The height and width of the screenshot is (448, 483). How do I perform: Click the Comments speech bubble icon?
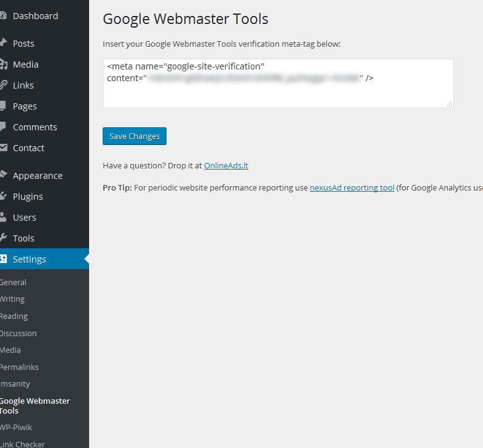[3, 127]
